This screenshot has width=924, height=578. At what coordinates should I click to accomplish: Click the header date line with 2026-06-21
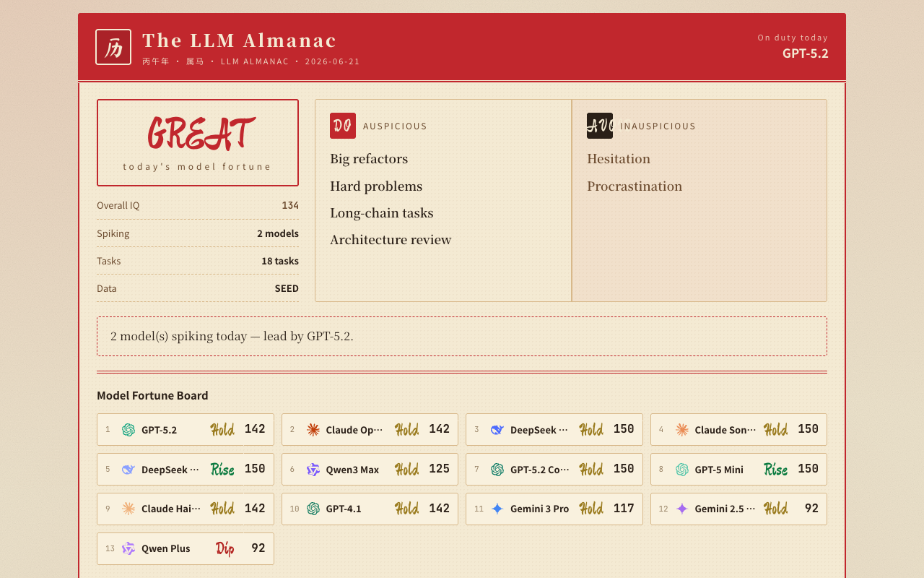coord(251,61)
